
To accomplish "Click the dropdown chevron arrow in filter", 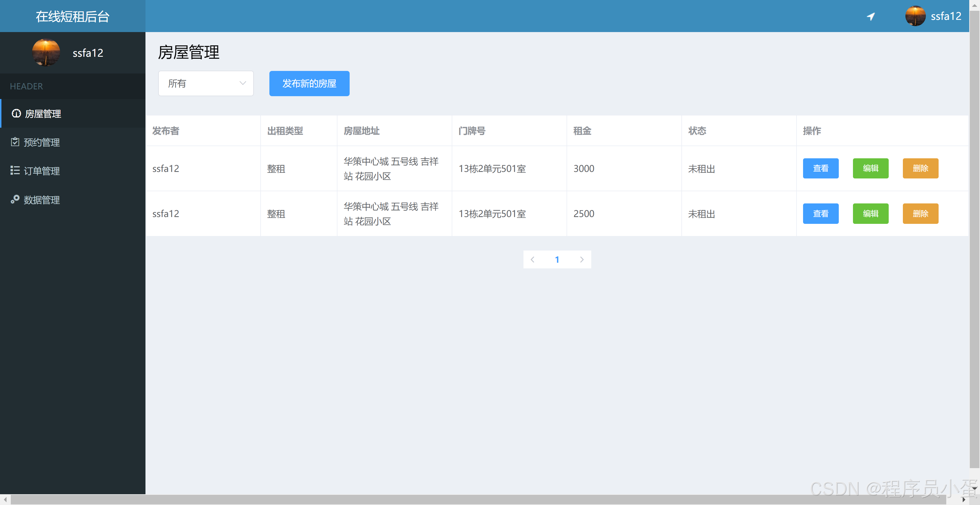I will (242, 83).
